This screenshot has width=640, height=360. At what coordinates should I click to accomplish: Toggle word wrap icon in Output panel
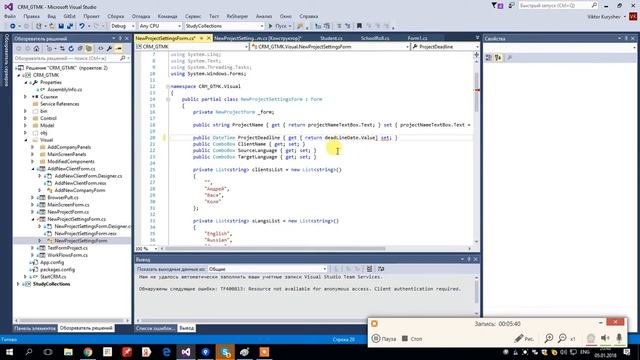coord(381,269)
